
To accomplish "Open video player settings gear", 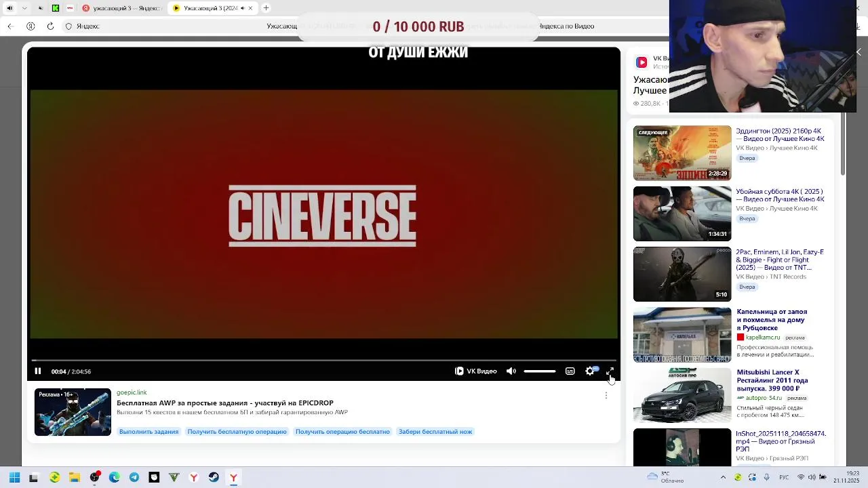I will coord(590,371).
